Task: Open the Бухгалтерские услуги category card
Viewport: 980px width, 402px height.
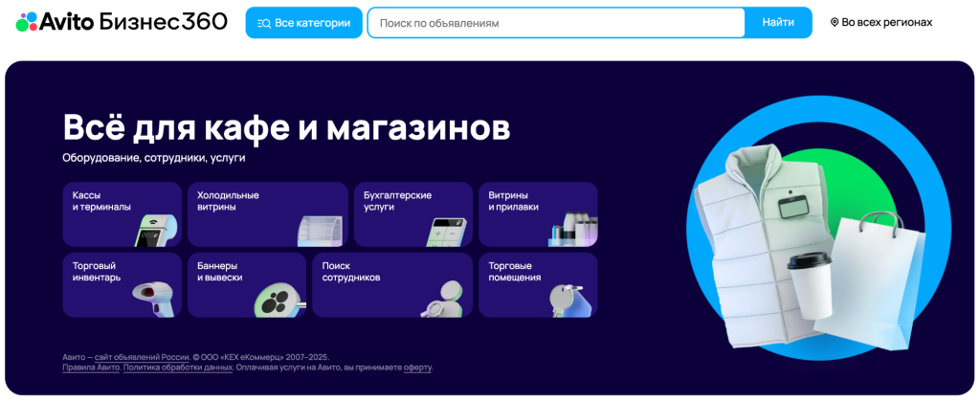Action: click(x=413, y=214)
